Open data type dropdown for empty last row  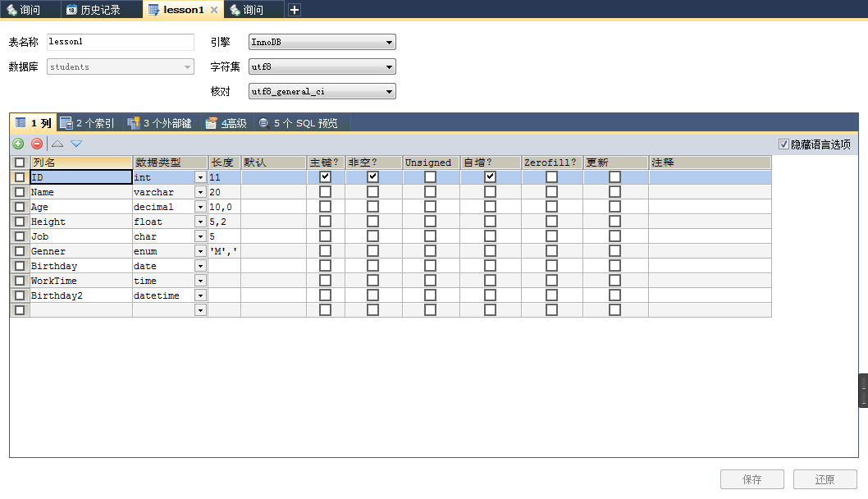click(x=200, y=310)
